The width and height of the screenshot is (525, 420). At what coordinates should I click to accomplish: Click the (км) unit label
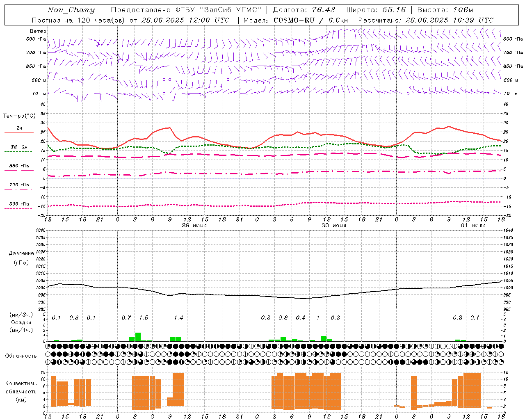coord(21,399)
